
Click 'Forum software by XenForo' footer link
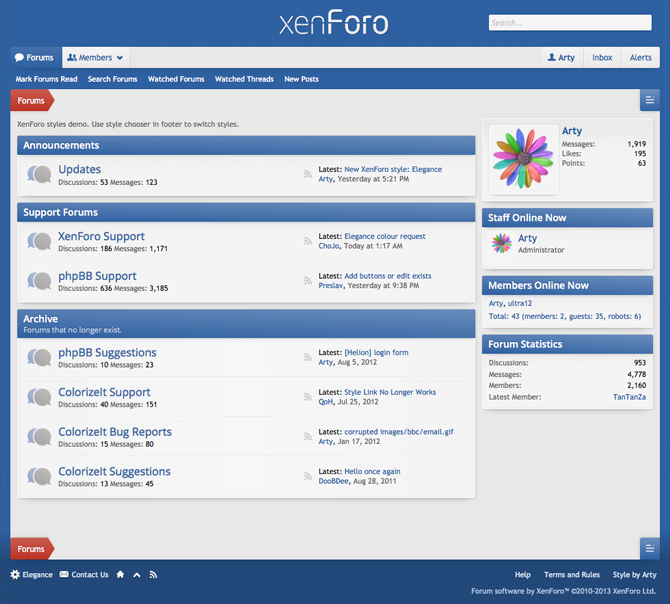tap(563, 591)
